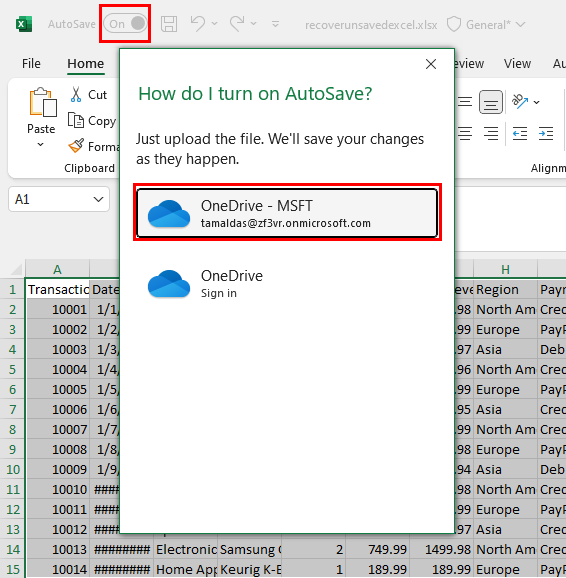This screenshot has height=578, width=566.
Task: Click Samsung product cell in row 14
Action: [250, 549]
